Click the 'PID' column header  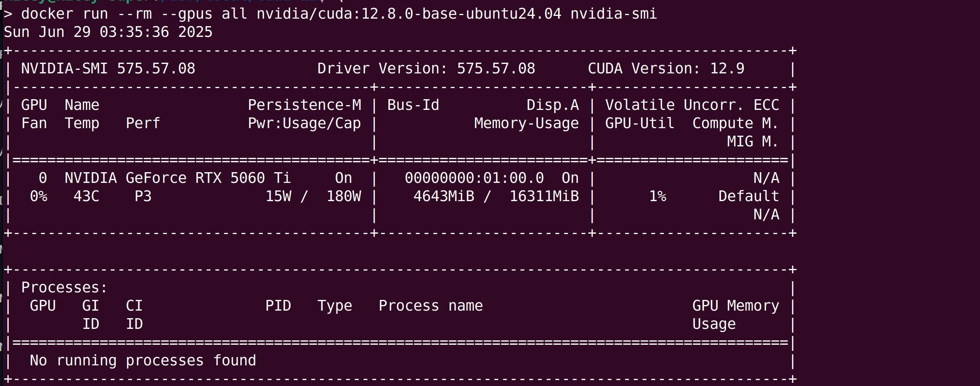click(x=278, y=306)
